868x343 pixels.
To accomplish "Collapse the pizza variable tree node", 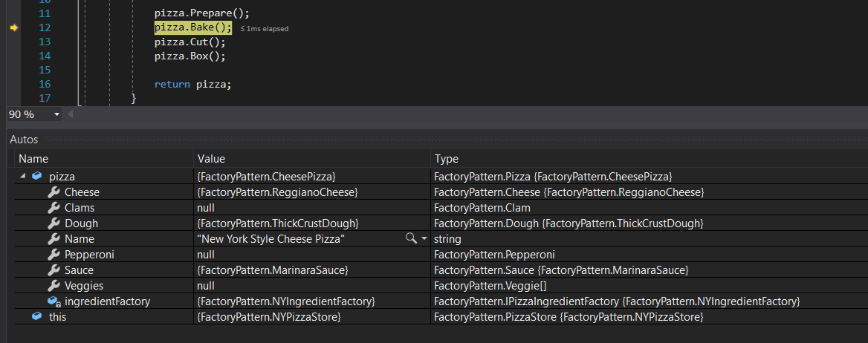I will click(23, 177).
